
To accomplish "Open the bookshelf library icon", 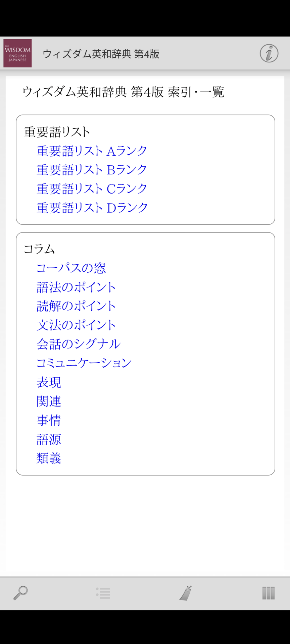I will [268, 593].
